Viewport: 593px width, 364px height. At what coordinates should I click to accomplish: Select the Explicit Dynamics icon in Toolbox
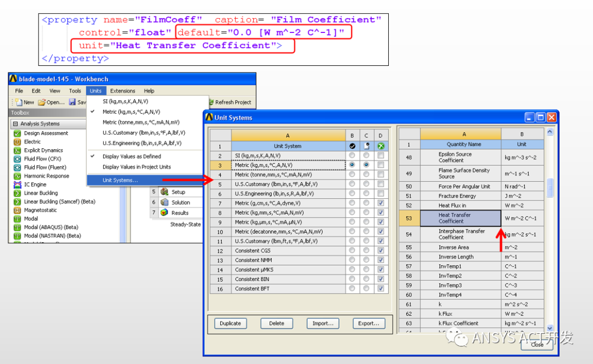coord(17,150)
